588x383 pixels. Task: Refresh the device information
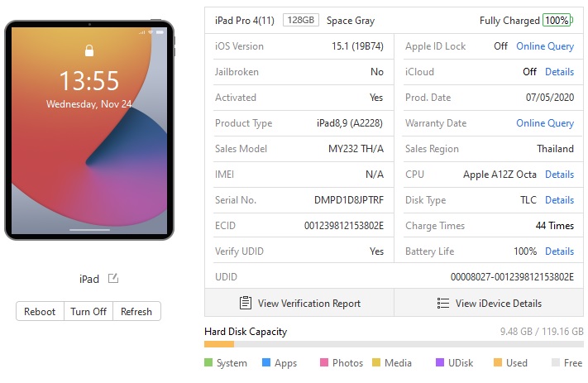pyautogui.click(x=136, y=311)
